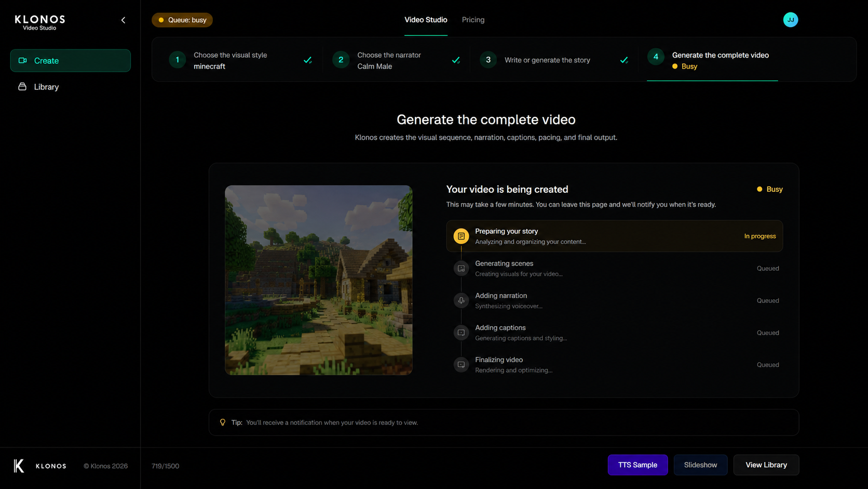Screen dimensions: 868x489
Task: Select the Create sidebar item
Action: 71,61
